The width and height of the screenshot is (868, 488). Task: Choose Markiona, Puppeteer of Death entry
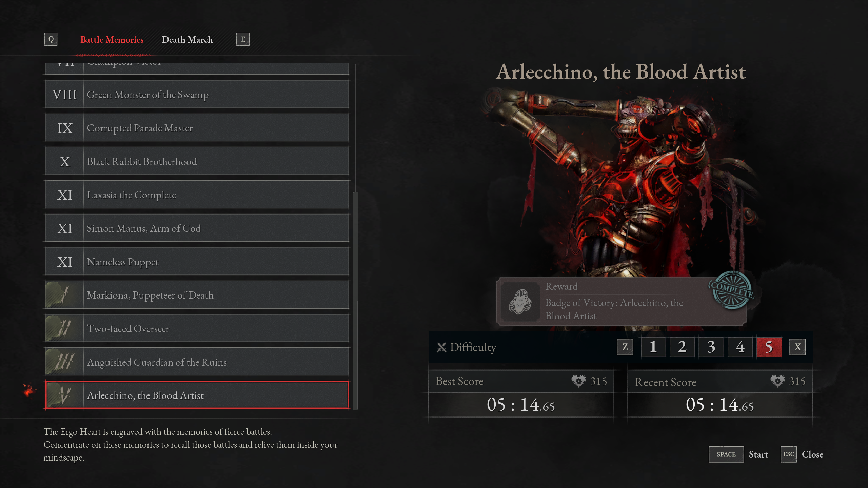point(197,295)
